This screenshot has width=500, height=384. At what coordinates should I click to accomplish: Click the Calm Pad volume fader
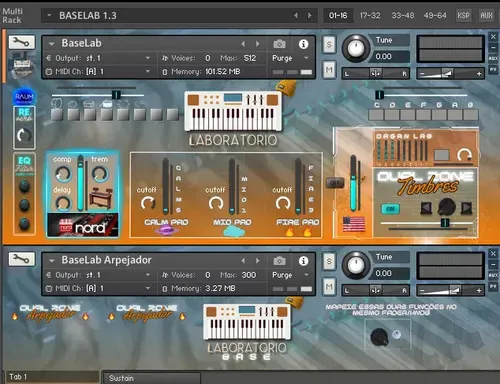point(165,186)
